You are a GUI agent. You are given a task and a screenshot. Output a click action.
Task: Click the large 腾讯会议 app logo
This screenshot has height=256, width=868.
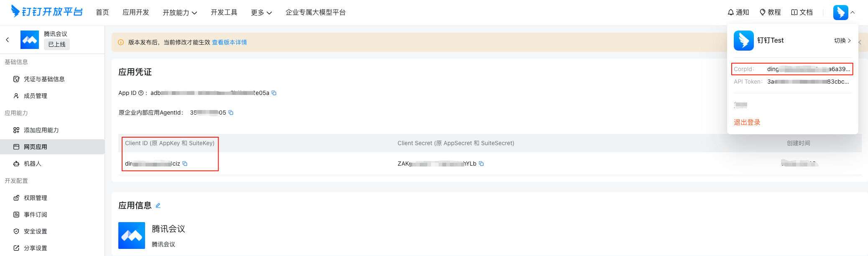pos(132,236)
